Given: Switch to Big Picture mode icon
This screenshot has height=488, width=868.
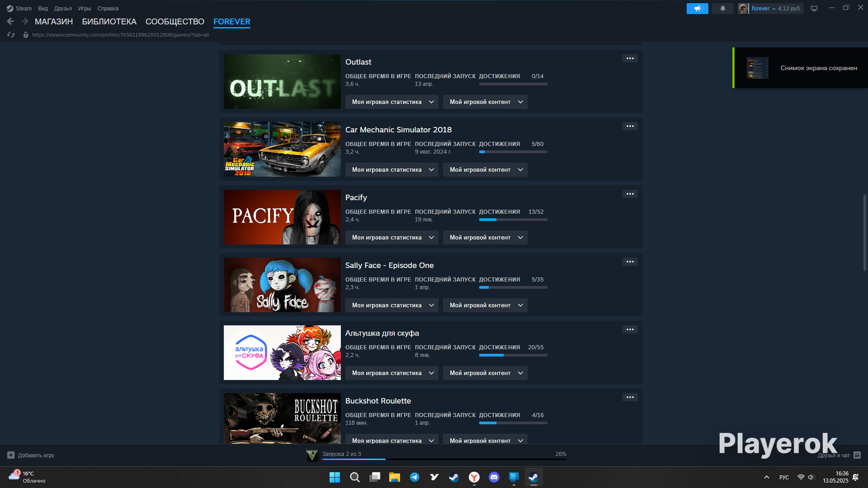Looking at the screenshot, I should tap(814, 8).
